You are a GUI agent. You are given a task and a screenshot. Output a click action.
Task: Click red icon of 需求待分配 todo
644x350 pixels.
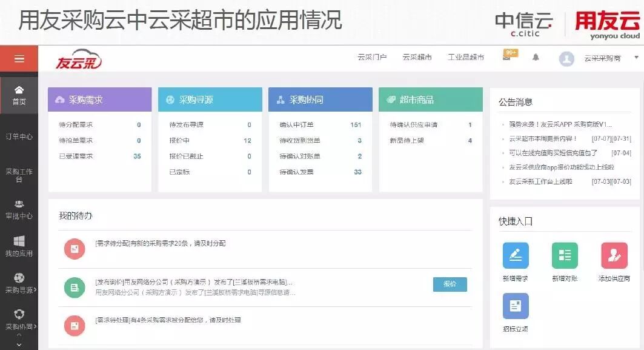pyautogui.click(x=75, y=249)
